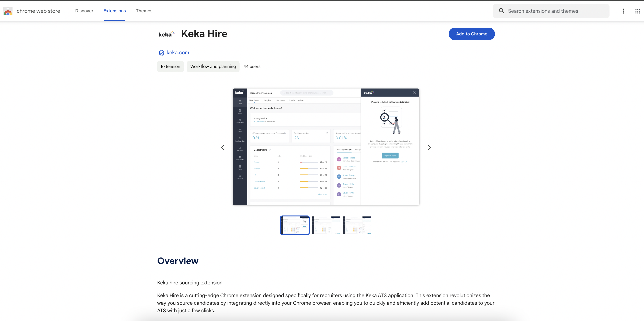644x321 pixels.
Task: Click the main Keka dashboard preview image
Action: 326,147
